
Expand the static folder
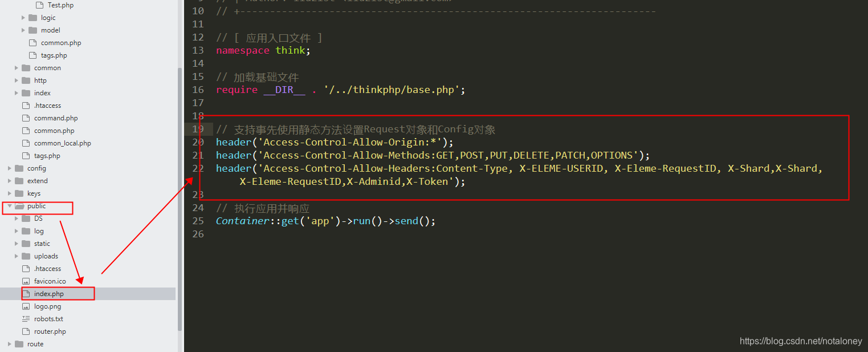pyautogui.click(x=17, y=243)
